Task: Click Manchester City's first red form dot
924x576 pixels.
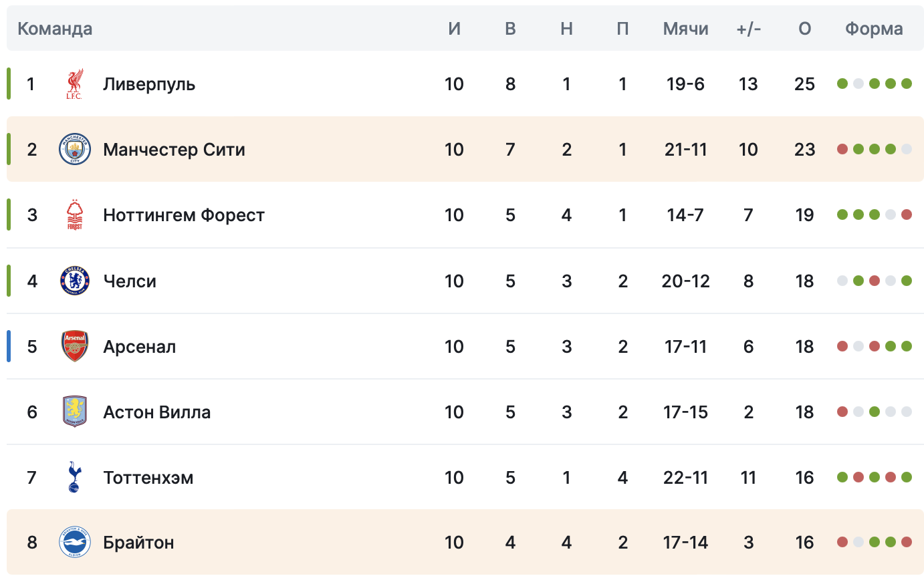Action: (842, 149)
